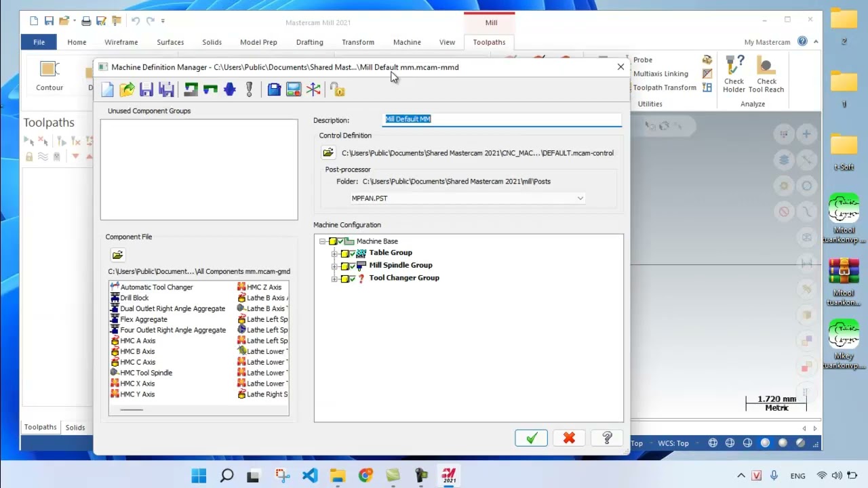Accept with the green checkmark button
868x488 pixels.
click(531, 439)
